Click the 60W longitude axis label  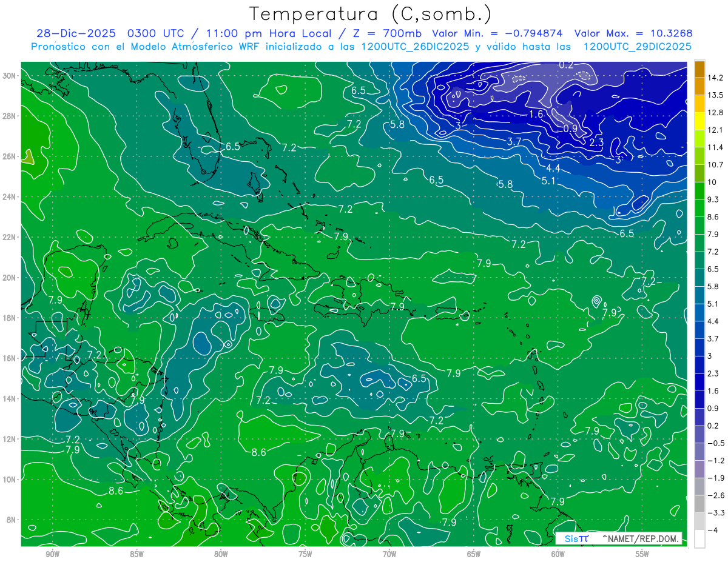[558, 554]
